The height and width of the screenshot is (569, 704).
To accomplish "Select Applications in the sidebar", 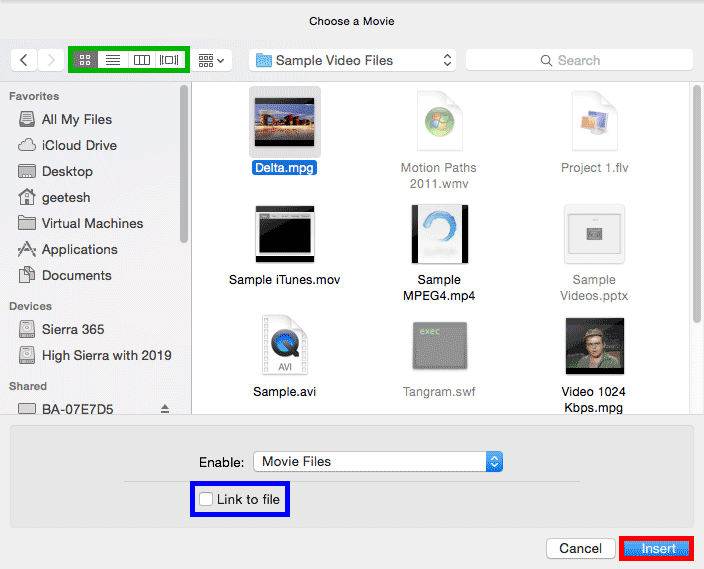I will click(x=79, y=249).
